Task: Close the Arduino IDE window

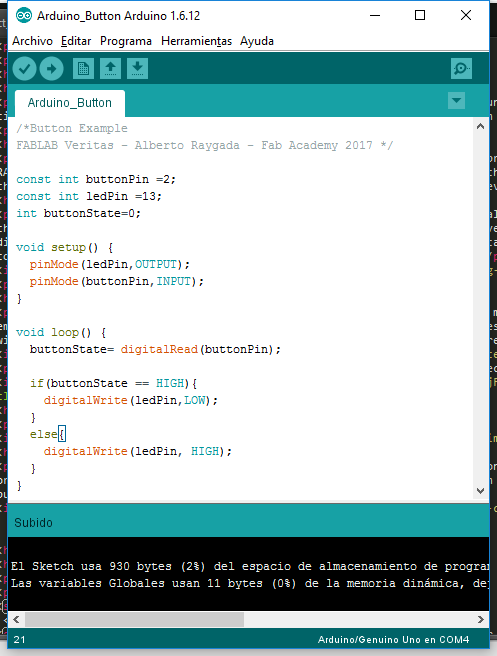Action: [466, 15]
